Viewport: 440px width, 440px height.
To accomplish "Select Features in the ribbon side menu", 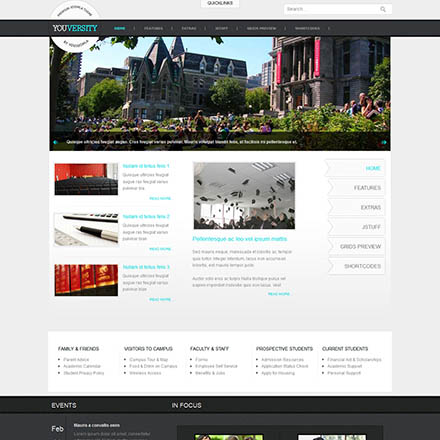I will pyautogui.click(x=356, y=188).
